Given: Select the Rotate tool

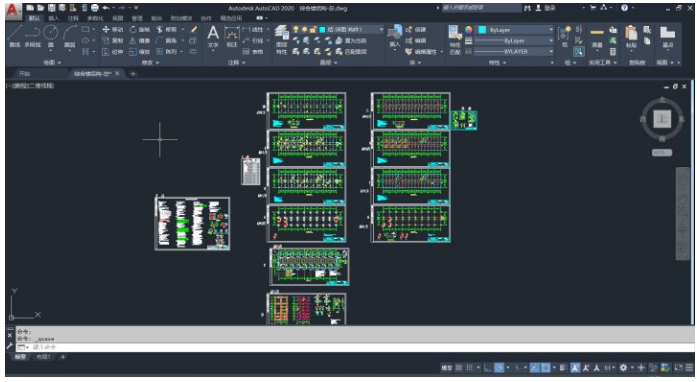Looking at the screenshot, I should point(140,29).
